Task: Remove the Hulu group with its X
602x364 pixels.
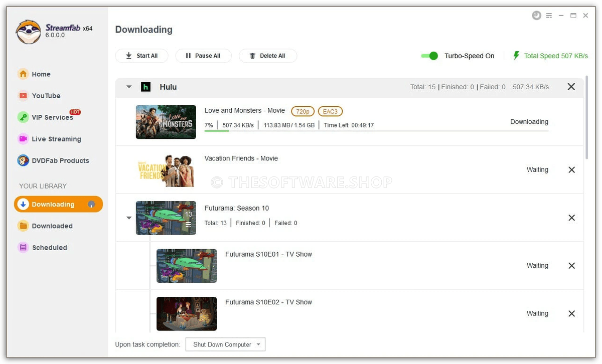Action: click(571, 87)
